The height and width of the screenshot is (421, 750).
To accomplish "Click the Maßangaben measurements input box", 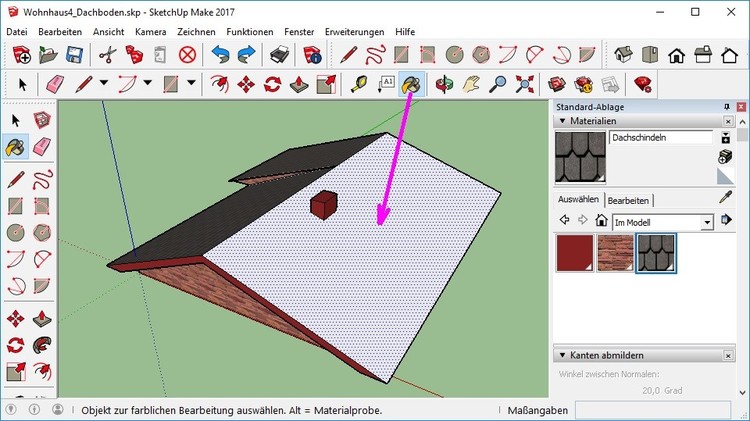I will (652, 410).
